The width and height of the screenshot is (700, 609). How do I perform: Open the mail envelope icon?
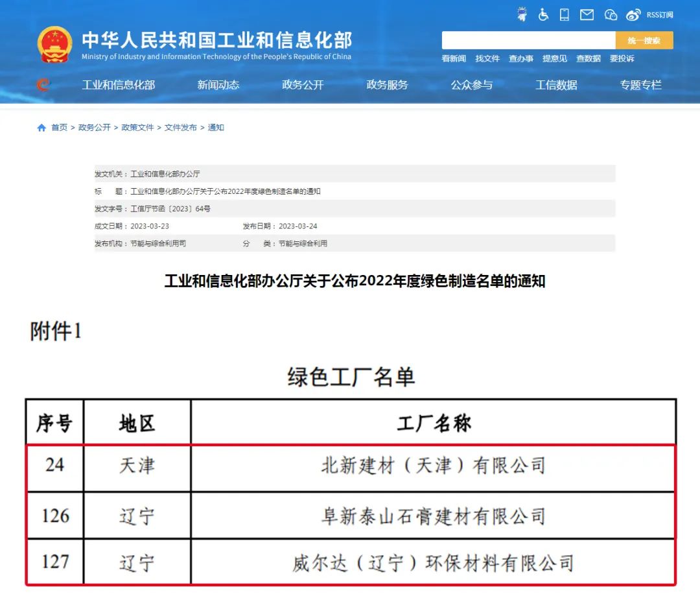click(x=587, y=15)
